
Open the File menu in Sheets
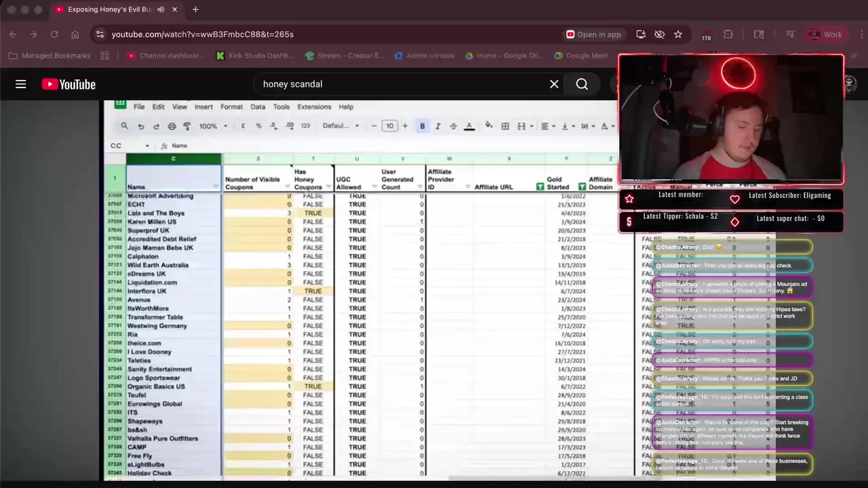point(139,107)
